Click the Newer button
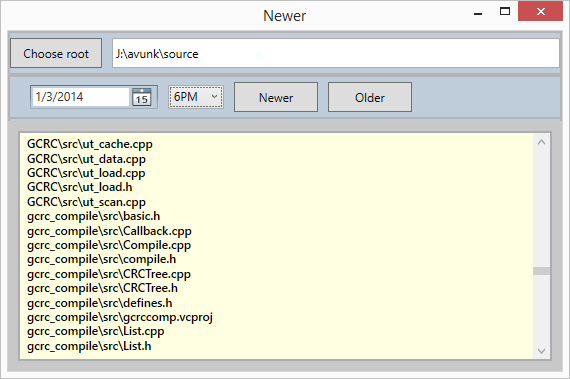The image size is (570, 379). coord(276,97)
